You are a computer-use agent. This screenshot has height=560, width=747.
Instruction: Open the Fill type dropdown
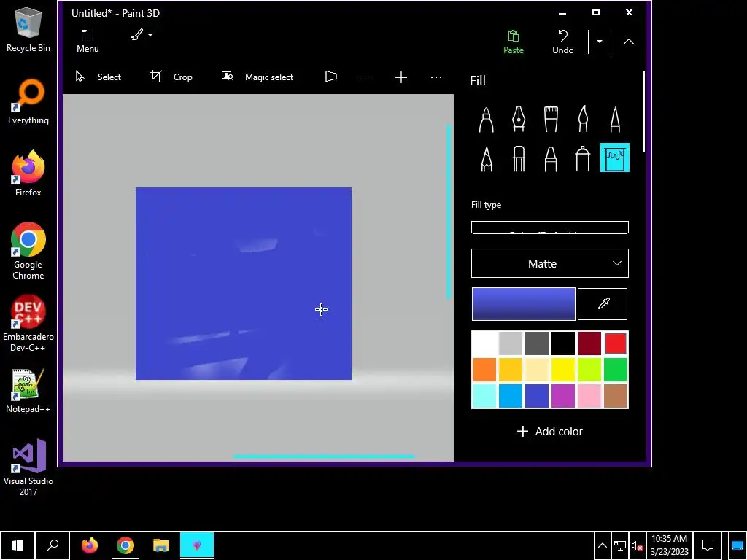(550, 227)
